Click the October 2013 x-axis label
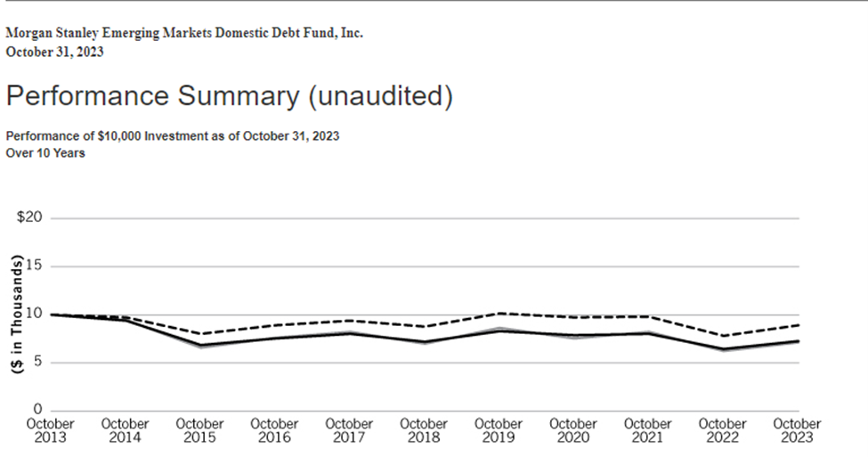This screenshot has height=457, width=868. click(51, 430)
